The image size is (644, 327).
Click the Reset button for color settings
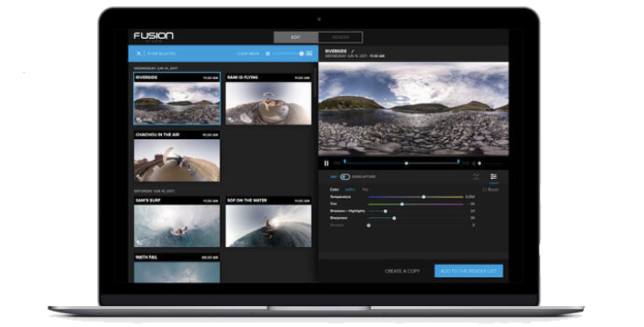tap(491, 190)
